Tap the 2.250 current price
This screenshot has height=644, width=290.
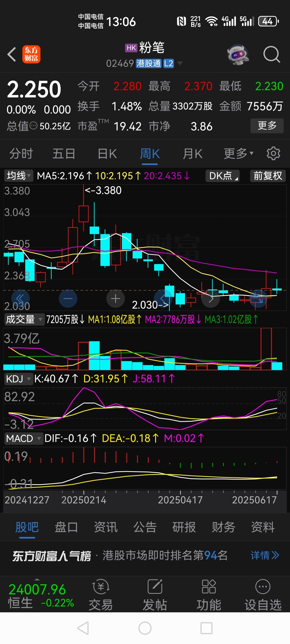[34, 89]
